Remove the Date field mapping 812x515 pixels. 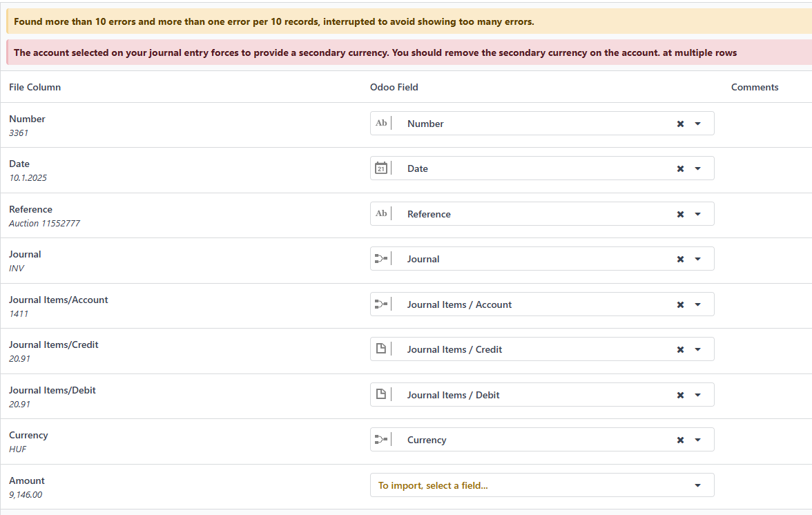point(681,168)
